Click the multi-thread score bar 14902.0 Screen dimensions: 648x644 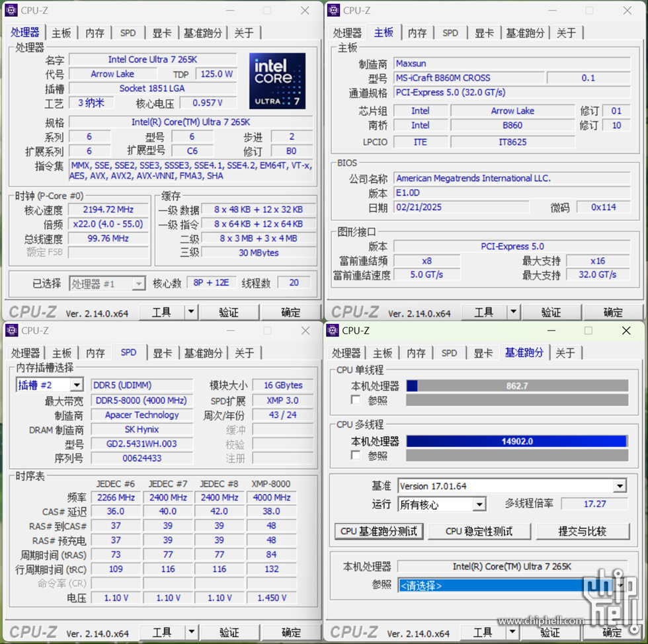[517, 442]
